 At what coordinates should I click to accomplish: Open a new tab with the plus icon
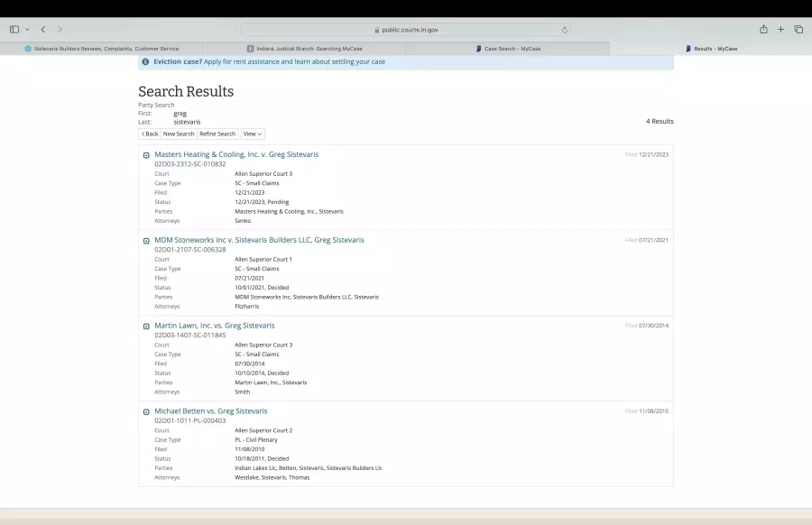781,30
